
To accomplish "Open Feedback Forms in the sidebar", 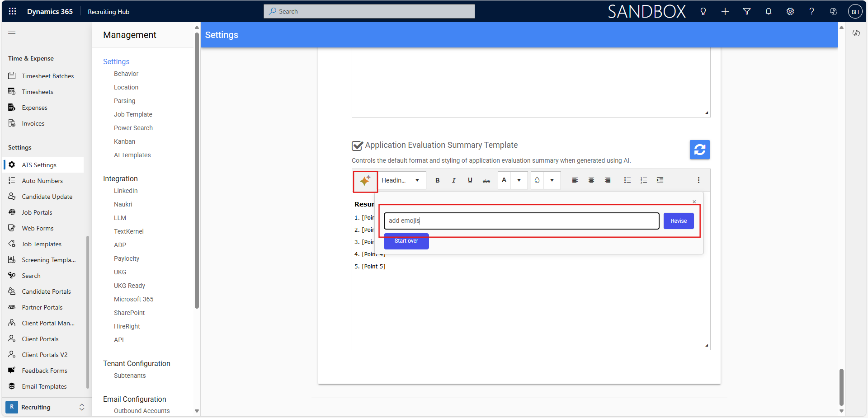I will click(x=44, y=371).
